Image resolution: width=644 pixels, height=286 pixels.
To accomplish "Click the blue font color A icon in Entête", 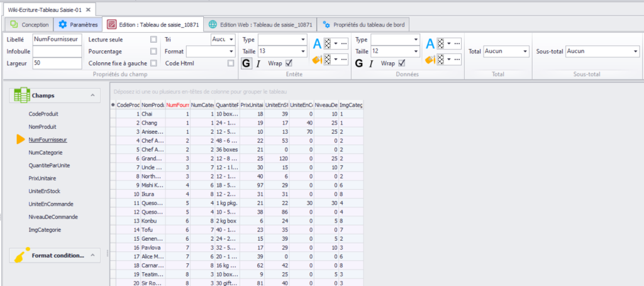I will click(317, 43).
